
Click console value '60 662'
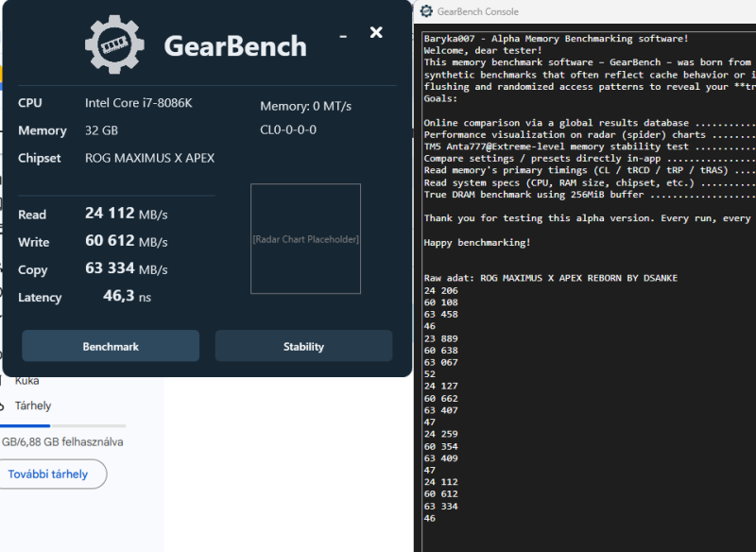[x=441, y=398]
